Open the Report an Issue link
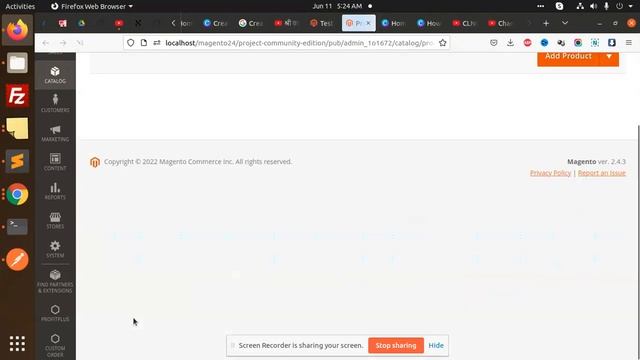The width and height of the screenshot is (640, 360). [602, 173]
